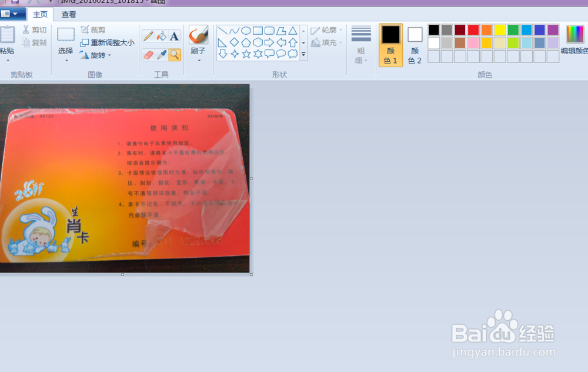Pick the green color swatch
The image size is (588, 372).
coord(513,29)
